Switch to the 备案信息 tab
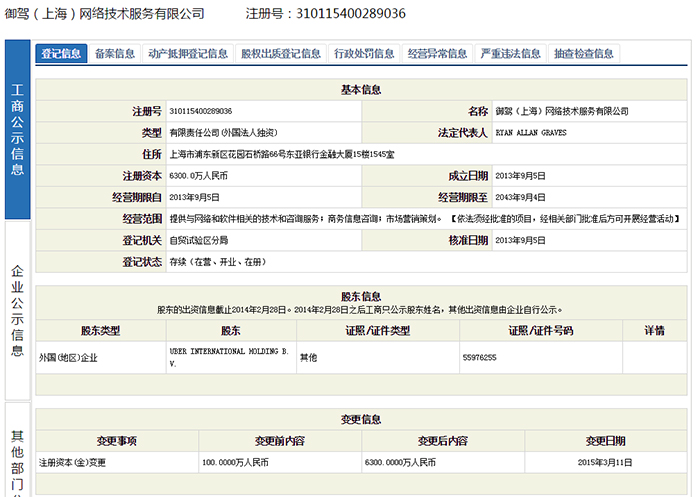700x497 pixels. (x=115, y=54)
